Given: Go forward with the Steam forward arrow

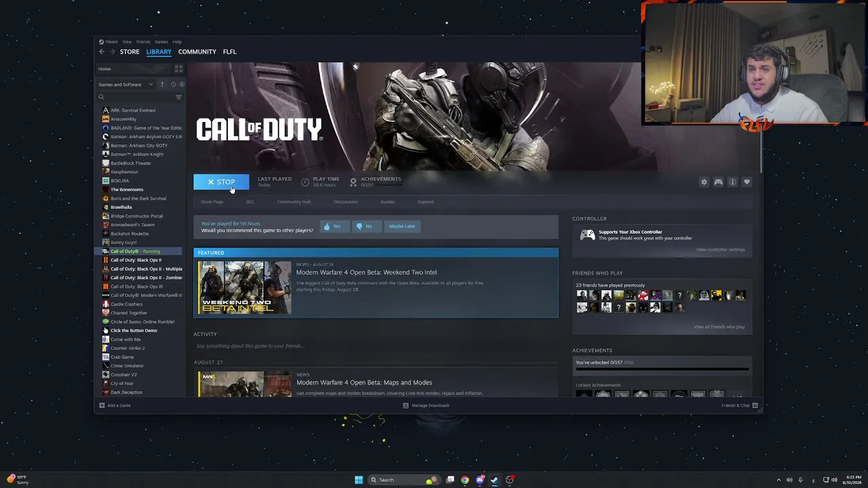Looking at the screenshot, I should tap(112, 52).
